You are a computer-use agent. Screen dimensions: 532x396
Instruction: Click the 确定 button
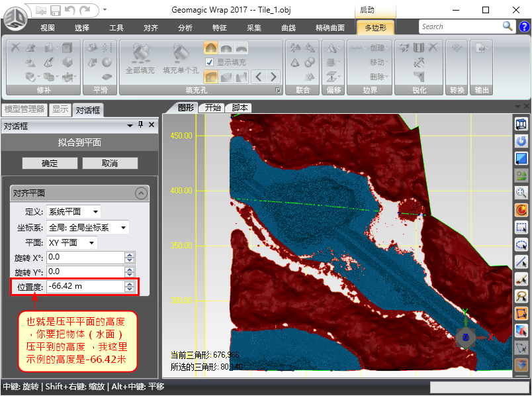pos(50,163)
